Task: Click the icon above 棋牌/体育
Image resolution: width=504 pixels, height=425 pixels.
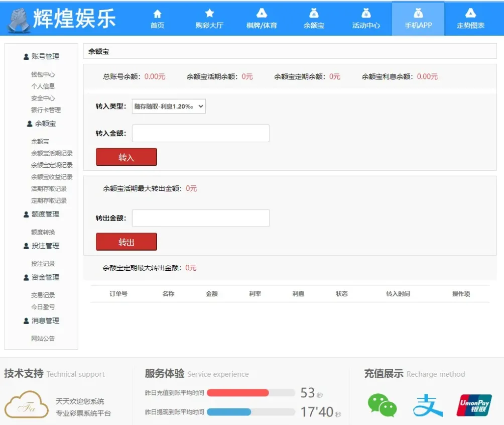Action: 262,13
